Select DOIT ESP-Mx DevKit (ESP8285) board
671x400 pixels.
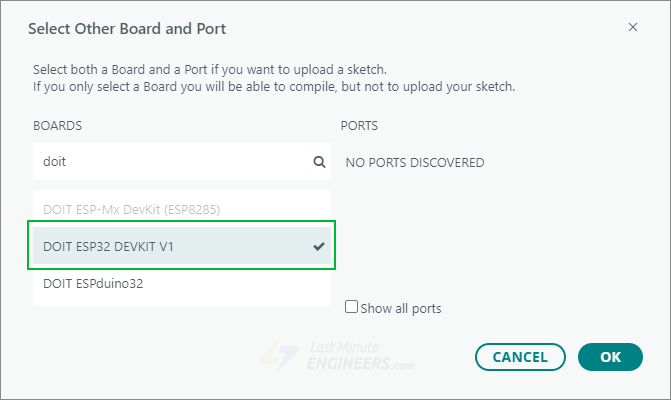coord(131,209)
